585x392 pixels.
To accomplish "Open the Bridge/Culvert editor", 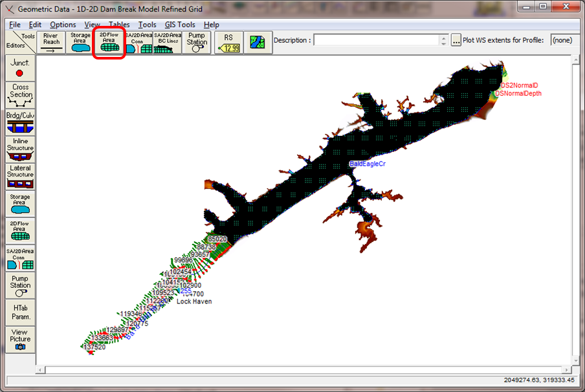I will coord(20,122).
